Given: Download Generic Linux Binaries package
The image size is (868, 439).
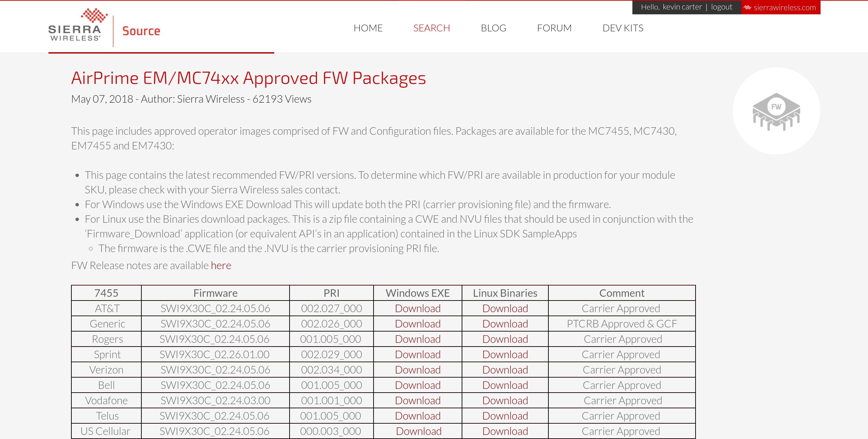Looking at the screenshot, I should (505, 324).
